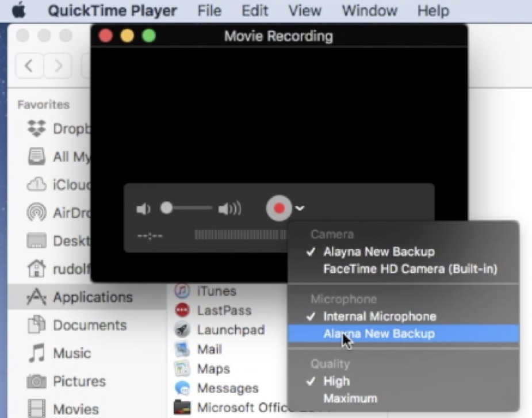Click the Dropbox sidebar icon
The width and height of the screenshot is (532, 418).
37,129
